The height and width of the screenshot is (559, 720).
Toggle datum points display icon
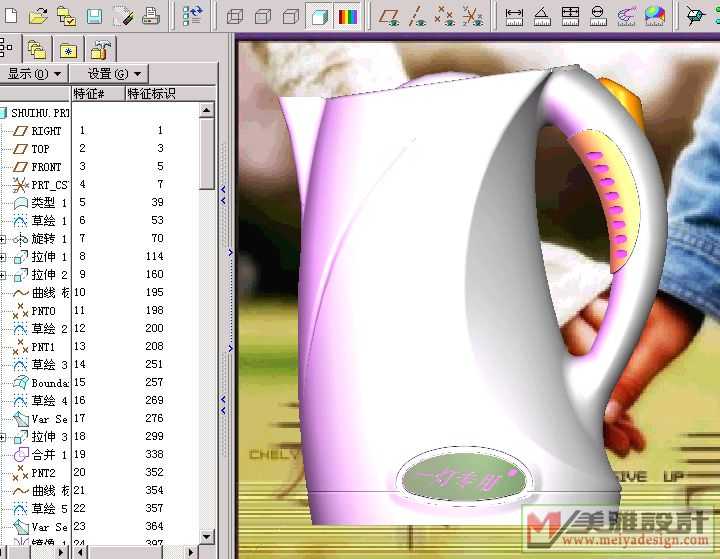[x=445, y=16]
